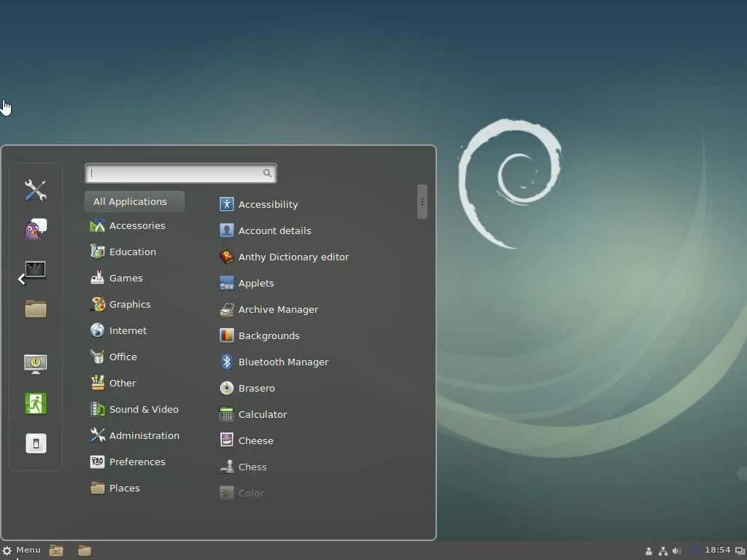Click the Backgrounds picture icon
The height and width of the screenshot is (560, 747).
point(227,335)
